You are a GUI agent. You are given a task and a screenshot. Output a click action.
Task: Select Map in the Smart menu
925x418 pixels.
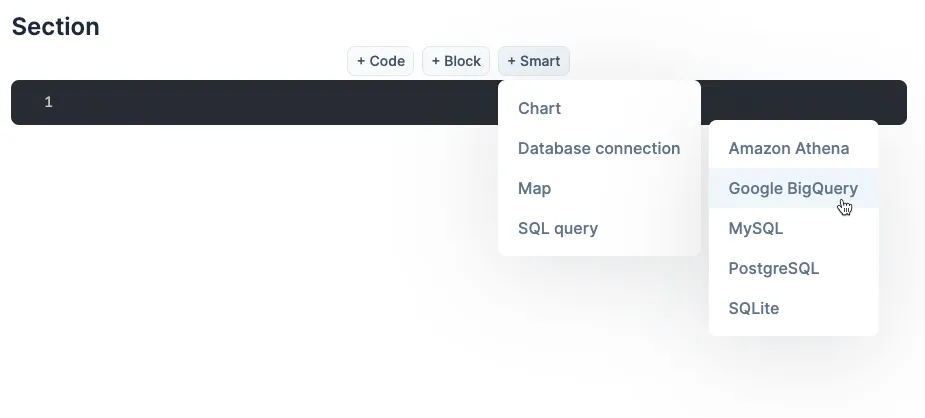point(599,189)
